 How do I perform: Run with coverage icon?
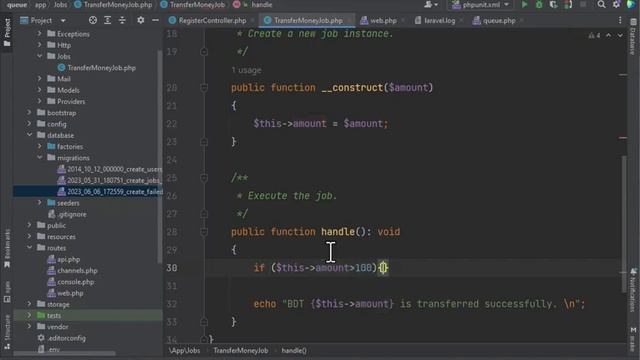(553, 4)
